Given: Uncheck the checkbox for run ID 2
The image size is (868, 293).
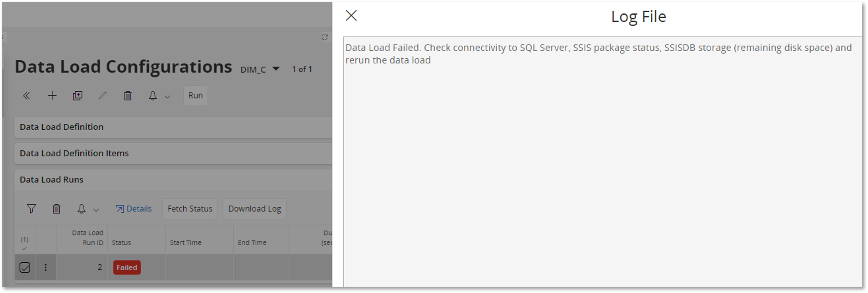Looking at the screenshot, I should (25, 268).
